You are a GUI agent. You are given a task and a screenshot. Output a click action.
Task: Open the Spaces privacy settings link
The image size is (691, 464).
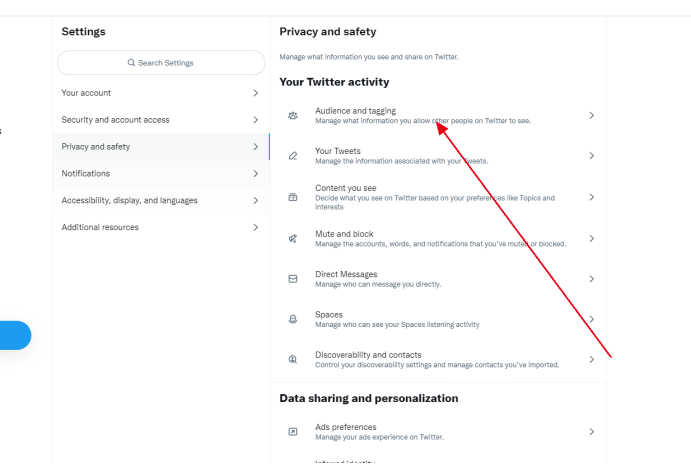329,315
